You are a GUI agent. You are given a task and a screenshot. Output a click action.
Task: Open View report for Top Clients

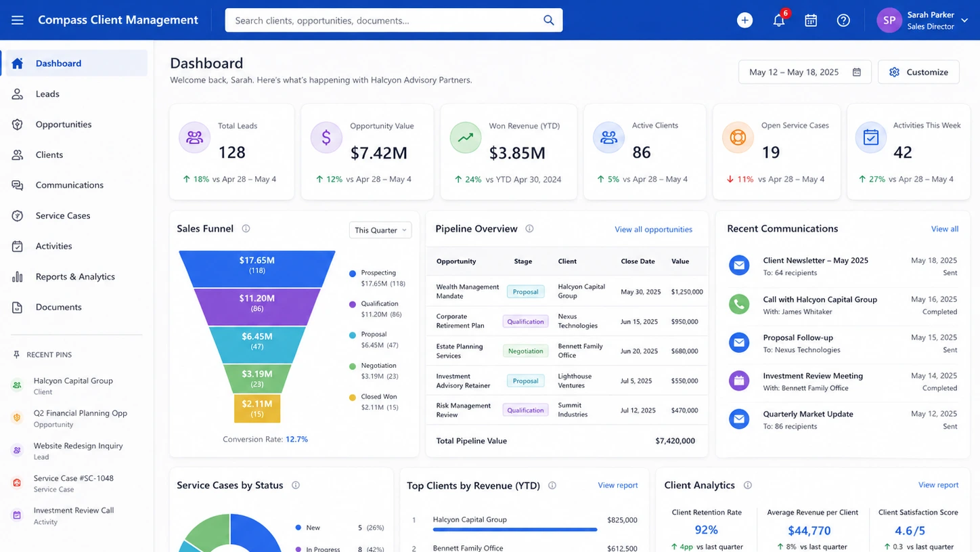coord(618,485)
